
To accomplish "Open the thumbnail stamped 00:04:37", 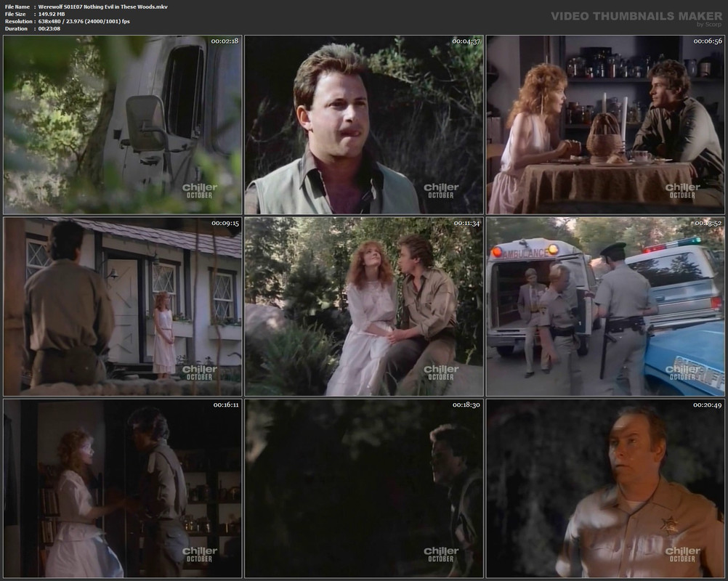I will pyautogui.click(x=364, y=124).
